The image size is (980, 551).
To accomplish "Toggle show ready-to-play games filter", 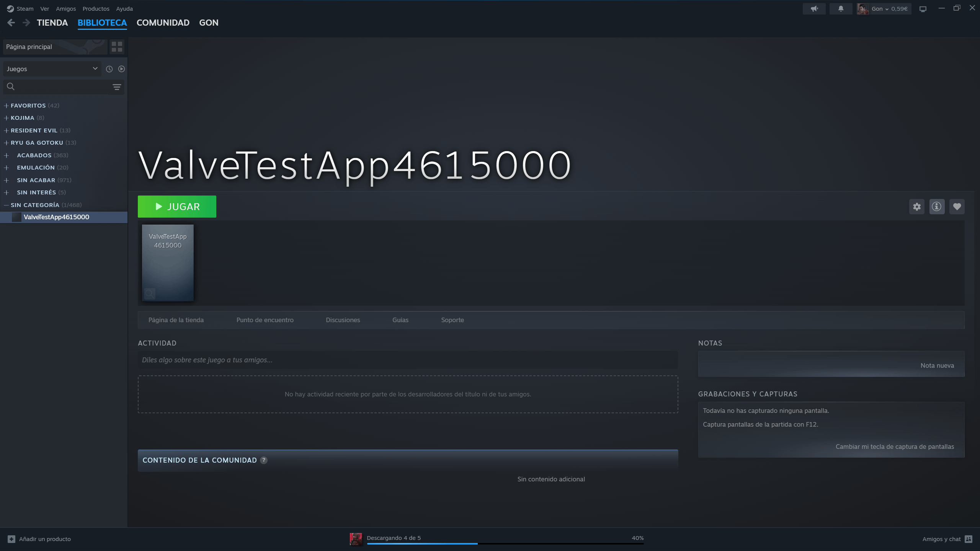I will 121,69.
